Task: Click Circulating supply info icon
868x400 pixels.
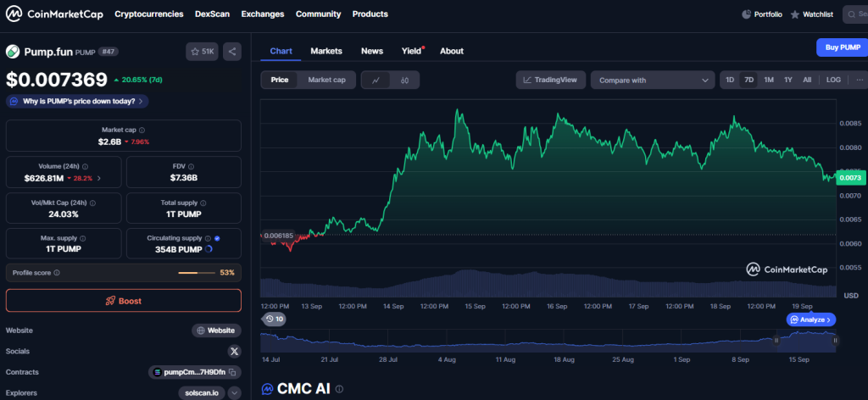Action: 208,238
